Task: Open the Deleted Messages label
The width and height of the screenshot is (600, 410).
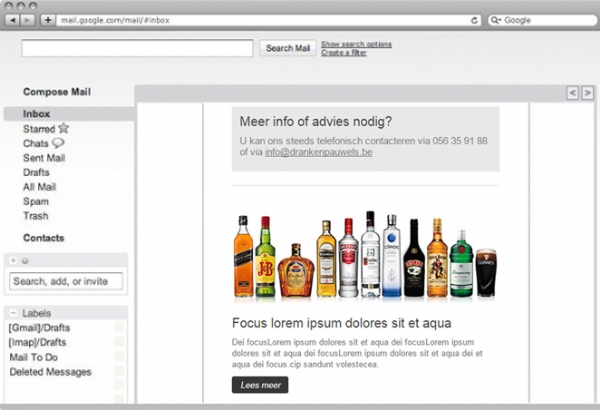Action: coord(51,372)
